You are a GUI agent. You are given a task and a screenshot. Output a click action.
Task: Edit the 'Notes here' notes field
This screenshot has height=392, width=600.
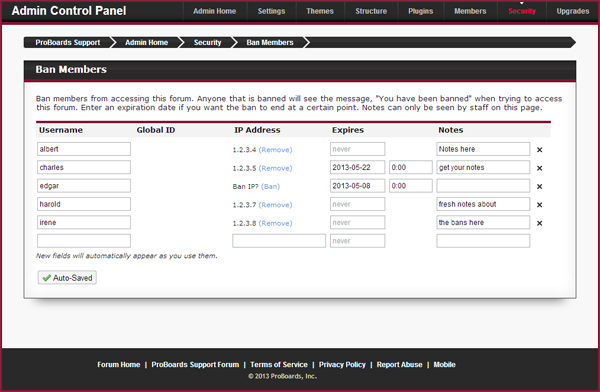click(483, 149)
